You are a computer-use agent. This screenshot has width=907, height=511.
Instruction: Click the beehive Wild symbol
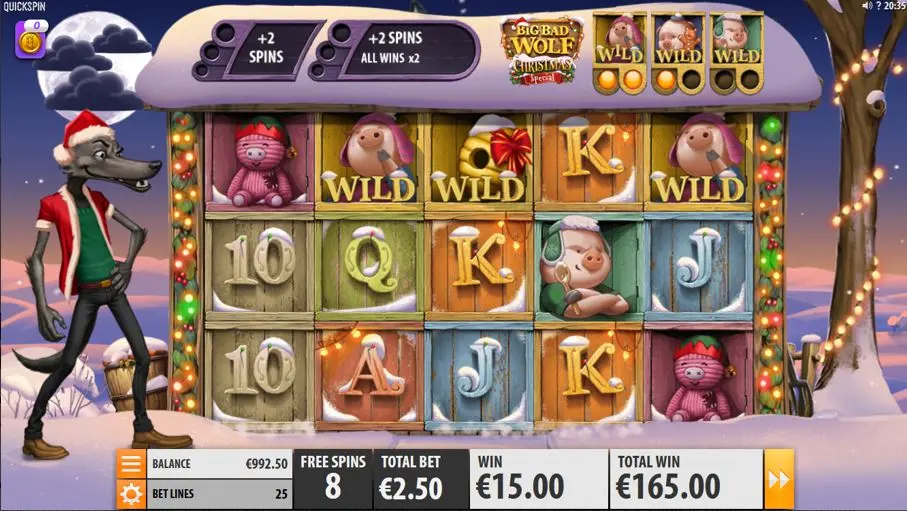tap(480, 159)
